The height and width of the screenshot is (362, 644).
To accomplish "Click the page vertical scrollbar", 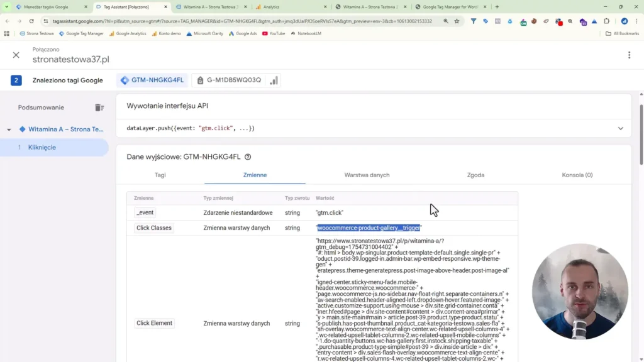I will point(641,136).
